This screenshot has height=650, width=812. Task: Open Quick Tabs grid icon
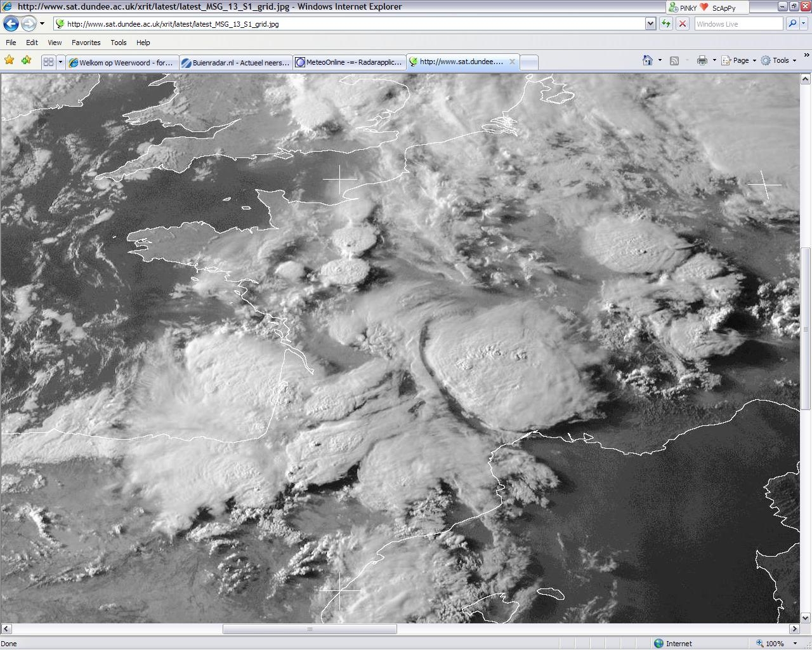pos(48,62)
